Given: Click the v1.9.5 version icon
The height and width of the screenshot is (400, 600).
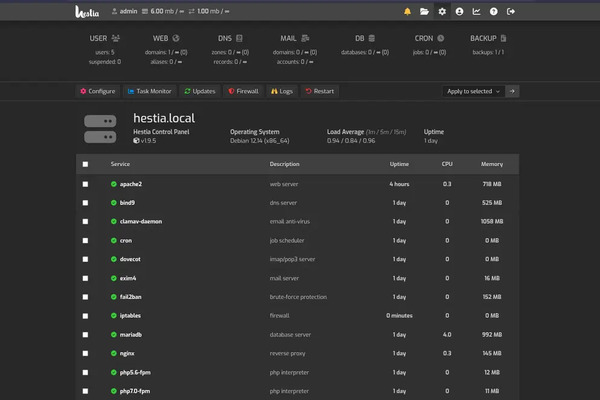Looking at the screenshot, I should tap(136, 140).
